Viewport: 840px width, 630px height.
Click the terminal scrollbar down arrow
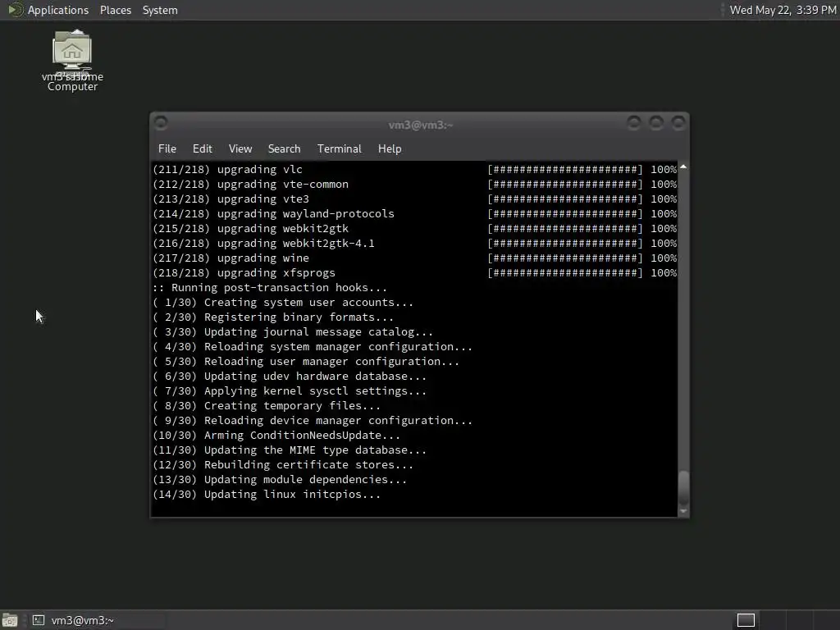[x=683, y=512]
